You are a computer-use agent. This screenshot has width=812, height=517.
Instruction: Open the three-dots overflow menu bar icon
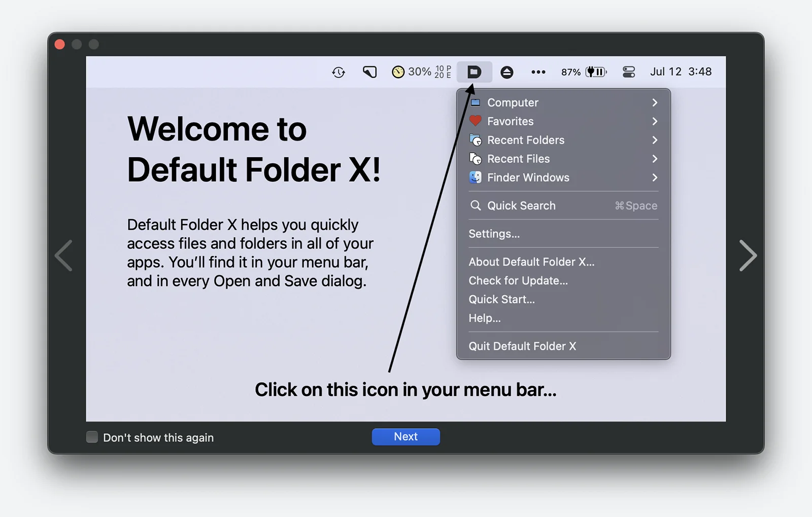tap(538, 72)
